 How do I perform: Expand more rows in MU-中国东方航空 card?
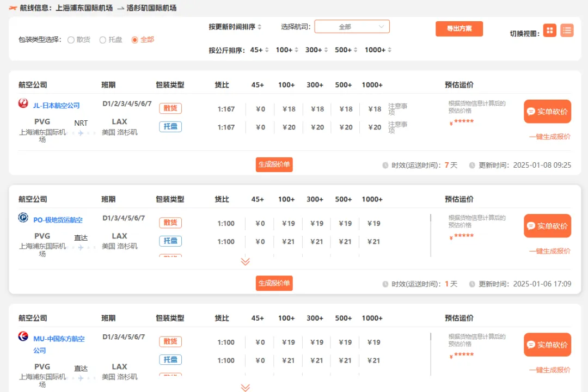(x=245, y=388)
